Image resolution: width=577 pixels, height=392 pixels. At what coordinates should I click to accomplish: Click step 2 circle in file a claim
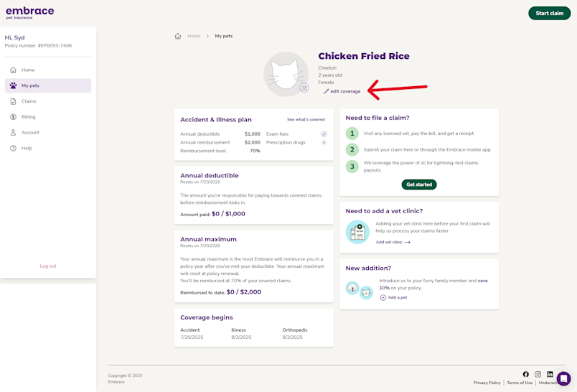click(x=352, y=149)
